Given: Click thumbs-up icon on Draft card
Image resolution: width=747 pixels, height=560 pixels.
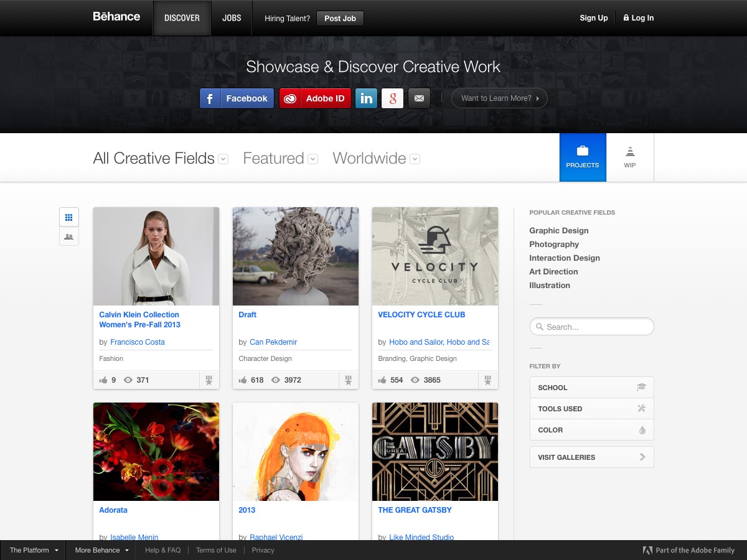Looking at the screenshot, I should click(243, 380).
